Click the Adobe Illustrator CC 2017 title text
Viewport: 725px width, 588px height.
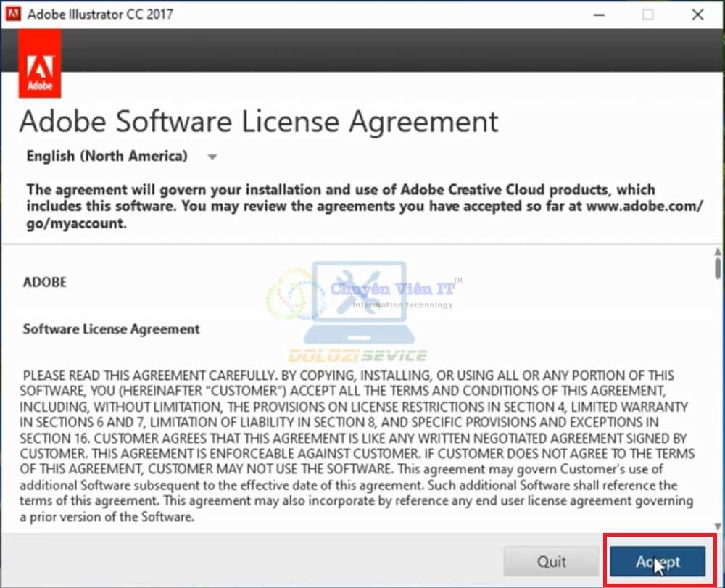(101, 15)
